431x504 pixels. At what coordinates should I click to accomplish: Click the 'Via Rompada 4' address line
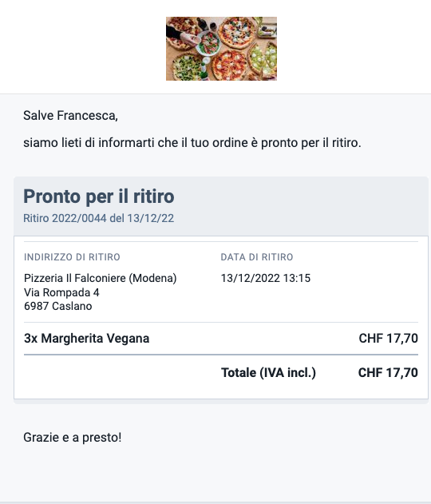click(61, 292)
